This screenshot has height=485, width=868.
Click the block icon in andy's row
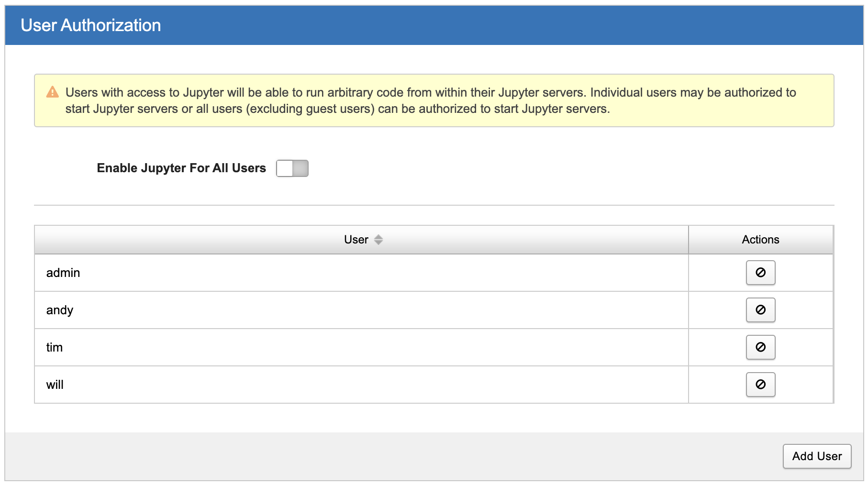click(x=760, y=310)
